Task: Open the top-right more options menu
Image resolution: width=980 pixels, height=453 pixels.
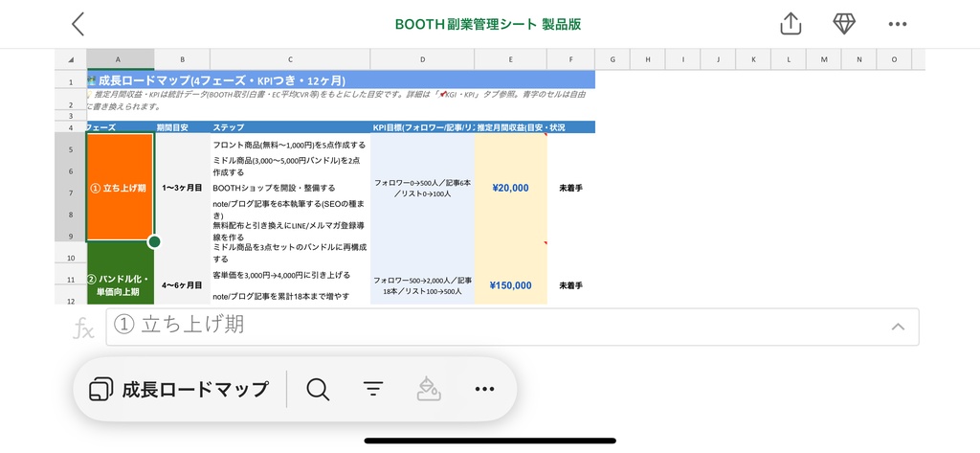Action: [x=897, y=24]
